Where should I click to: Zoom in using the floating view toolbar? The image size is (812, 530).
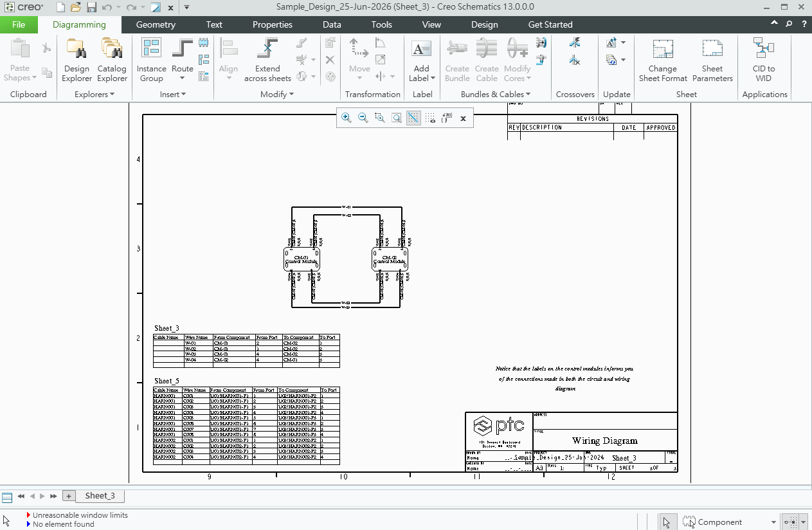(x=346, y=118)
